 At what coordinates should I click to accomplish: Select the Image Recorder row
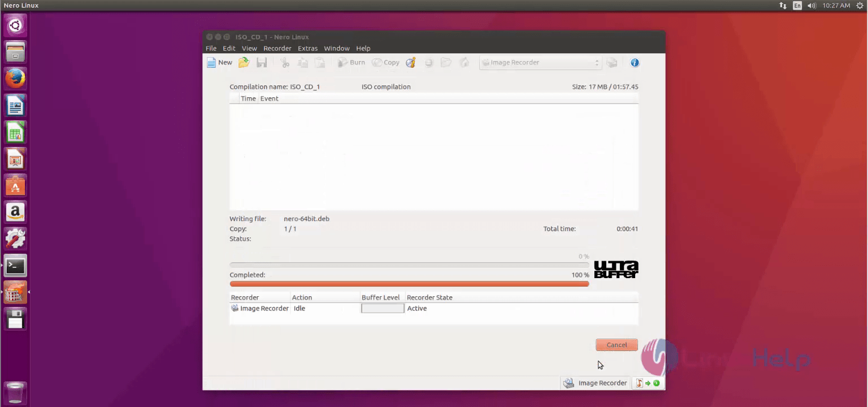pyautogui.click(x=434, y=309)
